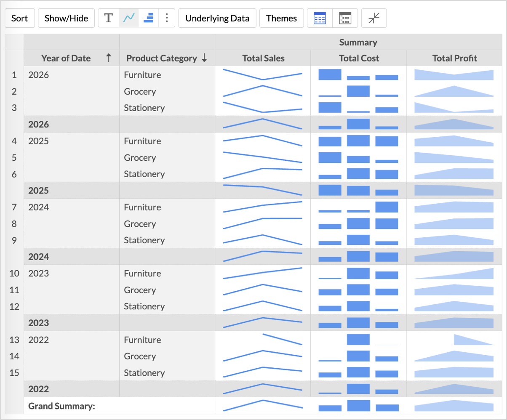
Task: Select the Total Profit column header
Action: pos(454,58)
